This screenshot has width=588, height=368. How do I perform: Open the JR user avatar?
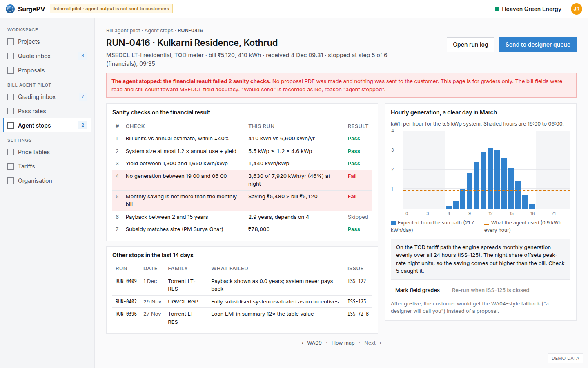[x=577, y=9]
